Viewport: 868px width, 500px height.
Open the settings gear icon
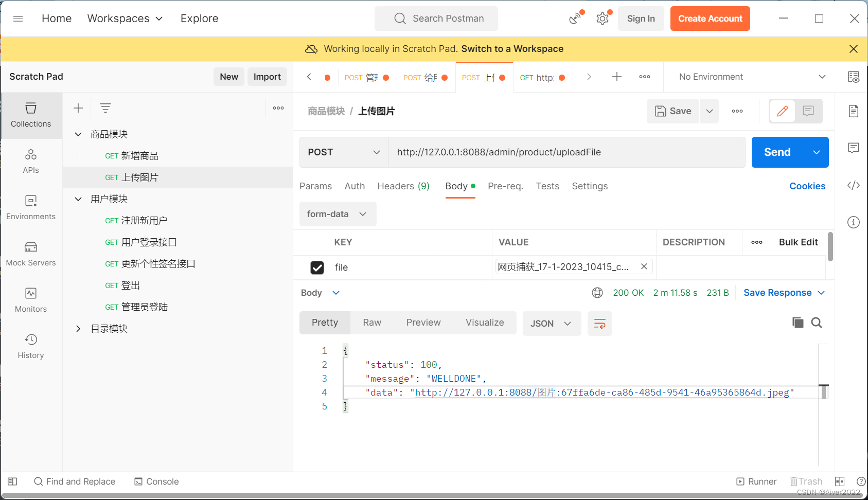pyautogui.click(x=603, y=19)
